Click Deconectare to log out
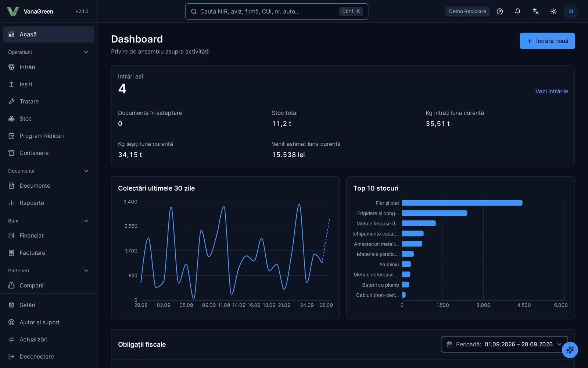588x368 pixels. (x=49, y=357)
